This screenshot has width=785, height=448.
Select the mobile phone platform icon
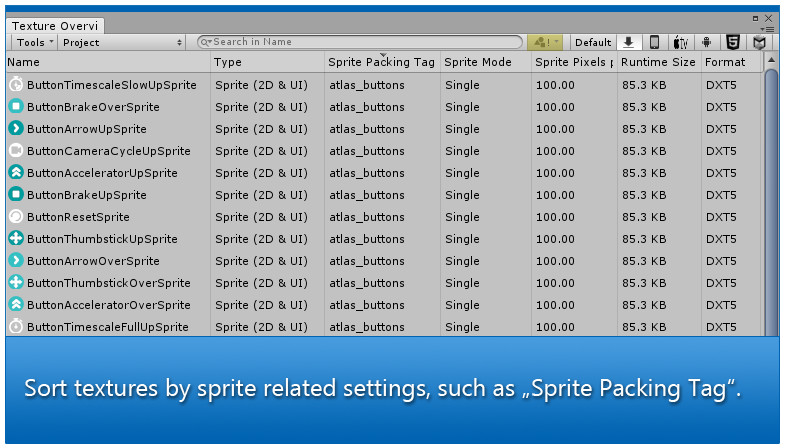[655, 42]
